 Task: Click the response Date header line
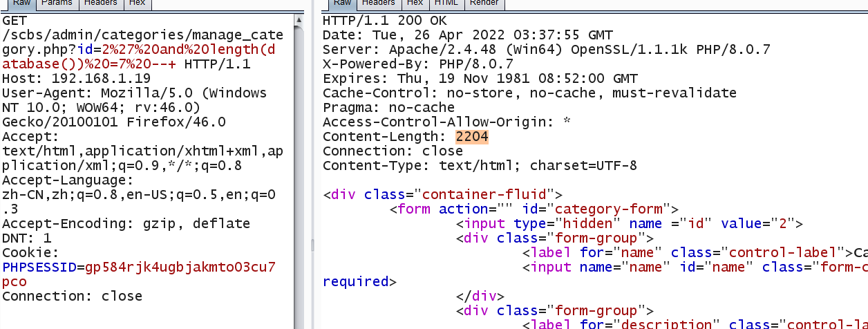pos(468,35)
